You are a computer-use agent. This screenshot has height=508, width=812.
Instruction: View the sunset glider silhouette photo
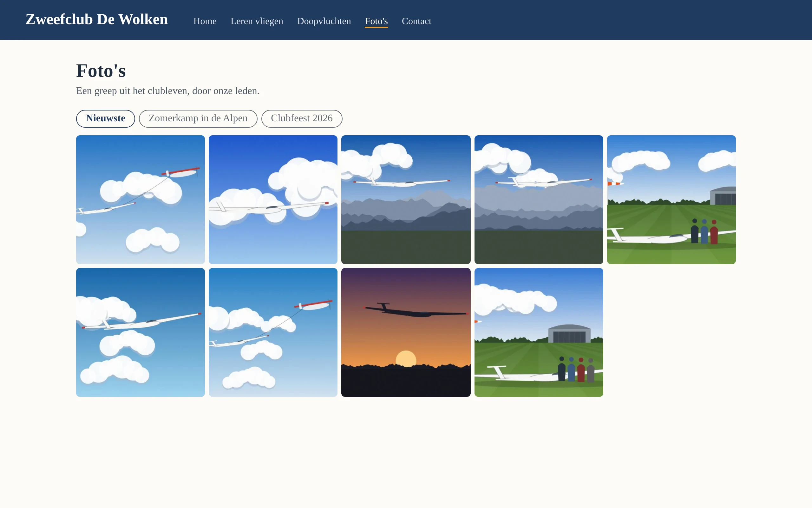(x=406, y=332)
